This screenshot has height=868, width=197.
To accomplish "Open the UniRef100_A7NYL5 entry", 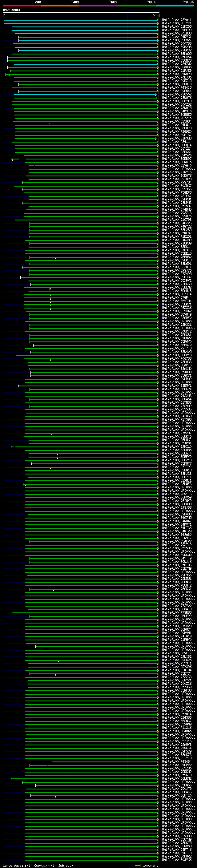I will pyautogui.click(x=176, y=172).
